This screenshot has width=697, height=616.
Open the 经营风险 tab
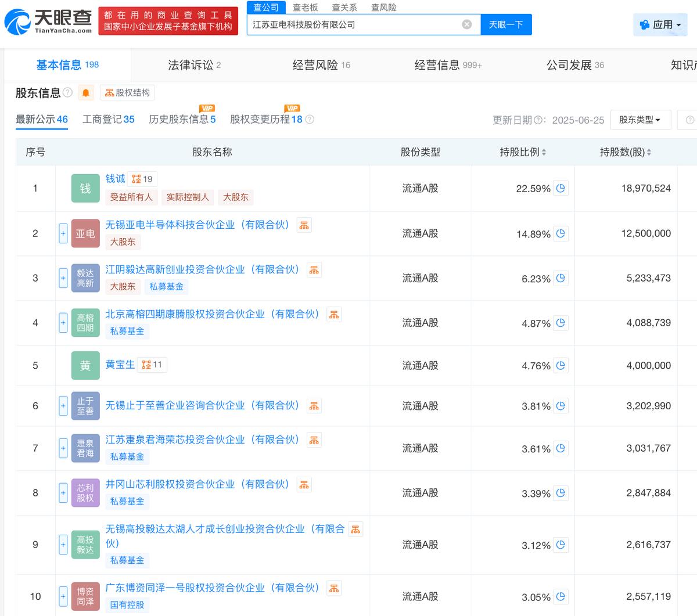coord(321,65)
